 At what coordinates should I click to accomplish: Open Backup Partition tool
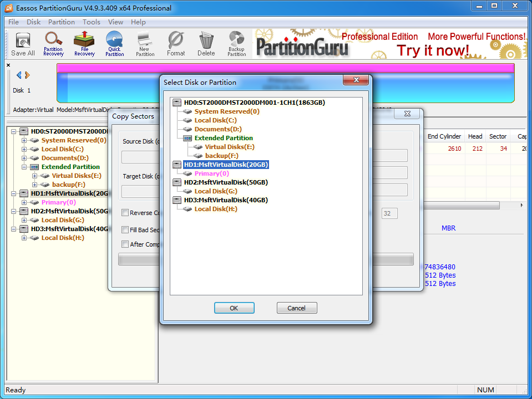click(x=237, y=44)
